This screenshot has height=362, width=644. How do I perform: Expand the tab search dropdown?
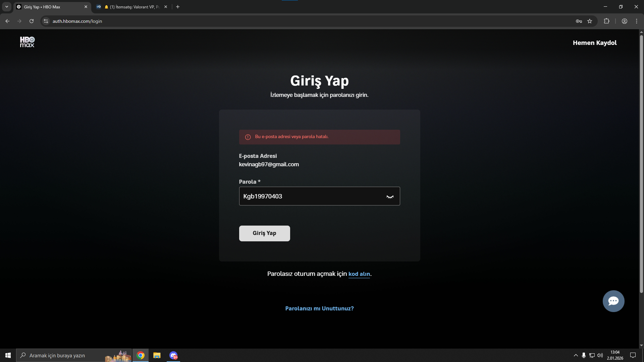click(x=6, y=7)
